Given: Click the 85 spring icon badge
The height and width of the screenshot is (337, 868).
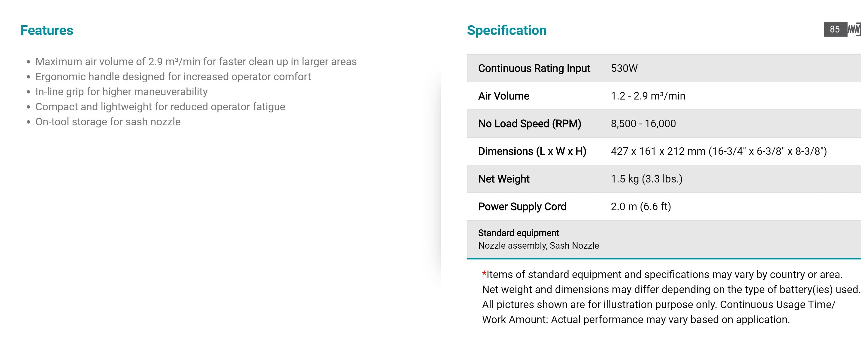Looking at the screenshot, I should point(842,29).
